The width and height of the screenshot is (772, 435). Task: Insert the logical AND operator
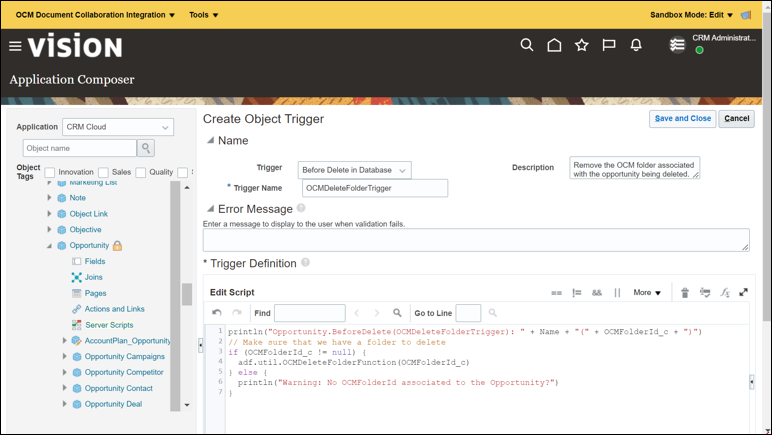597,293
